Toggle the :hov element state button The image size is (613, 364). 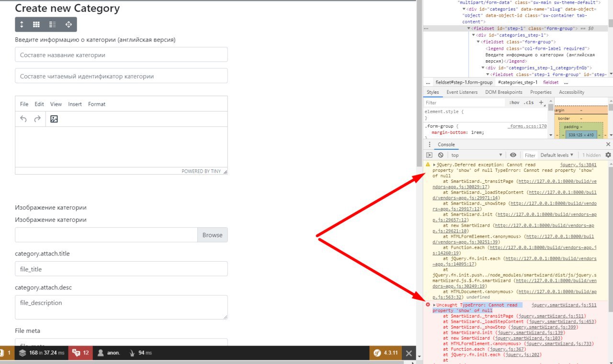(x=514, y=102)
